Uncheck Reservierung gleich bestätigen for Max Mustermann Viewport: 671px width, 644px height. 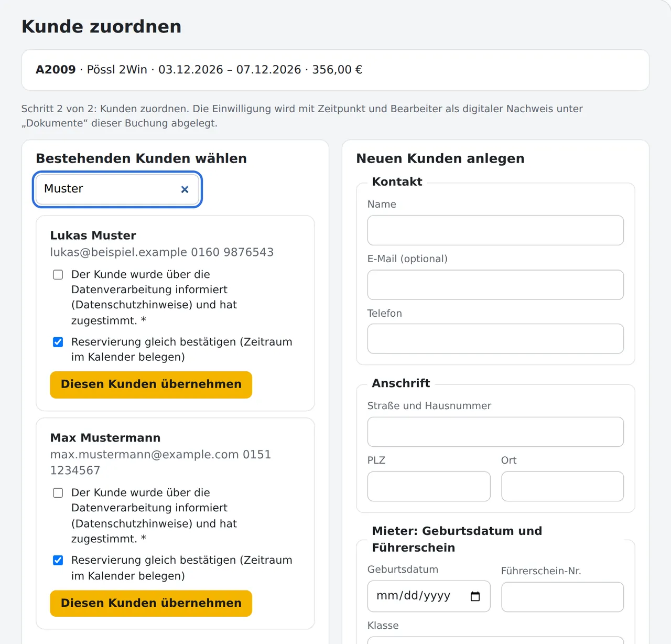coord(58,560)
